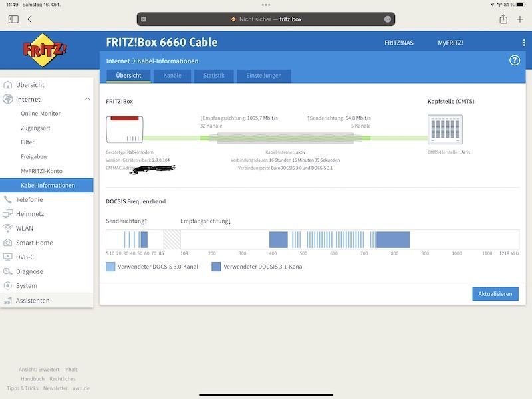
Task: Go back with the Safari back arrow
Action: point(29,19)
